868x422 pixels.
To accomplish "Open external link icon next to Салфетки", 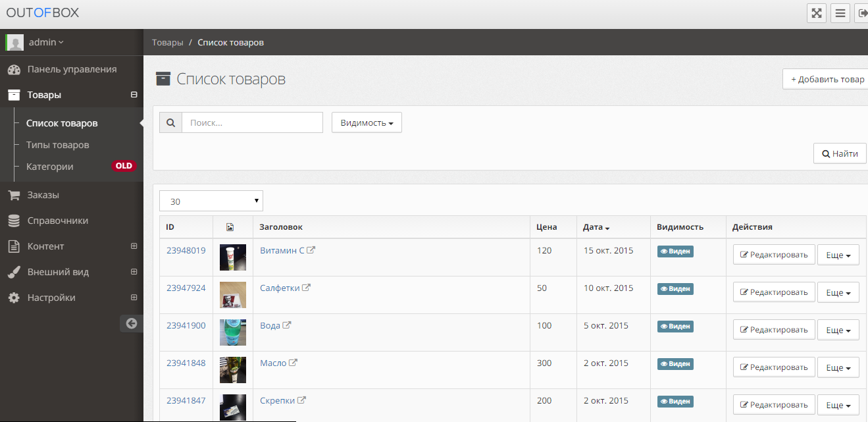I will 306,288.
